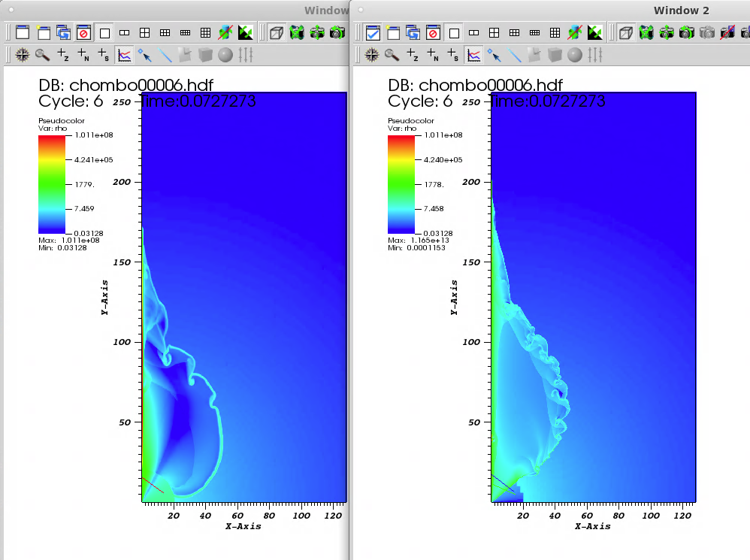Switch to Navigate mode in Window 1

point(22,55)
